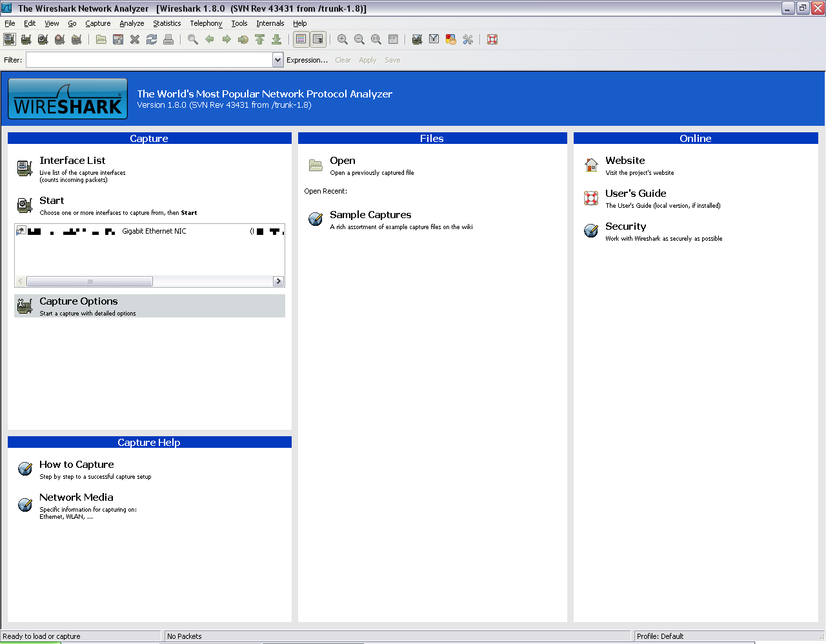Open capture options from the toolbar
826x644 pixels.
click(26, 39)
